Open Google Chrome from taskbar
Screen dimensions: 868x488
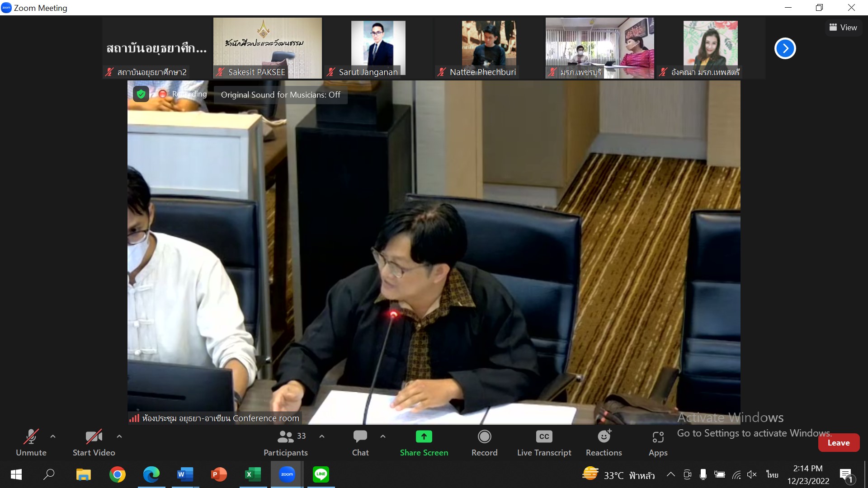118,474
